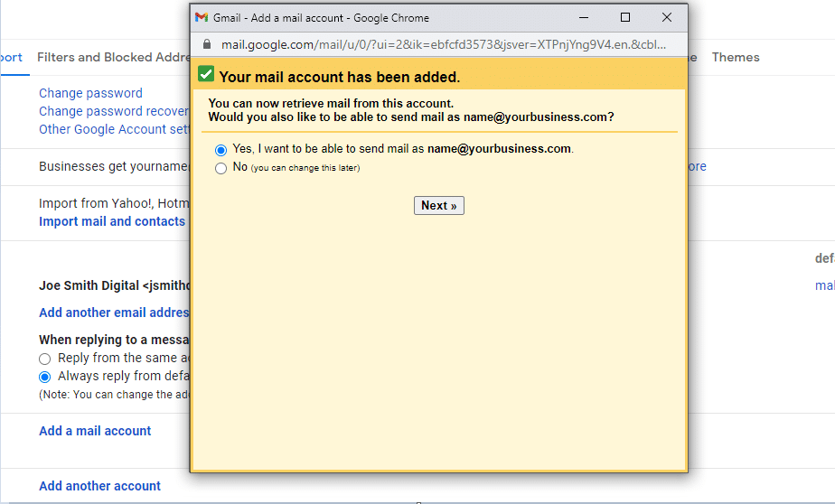Open Change password recovery options link
The image size is (835, 504).
(x=113, y=111)
